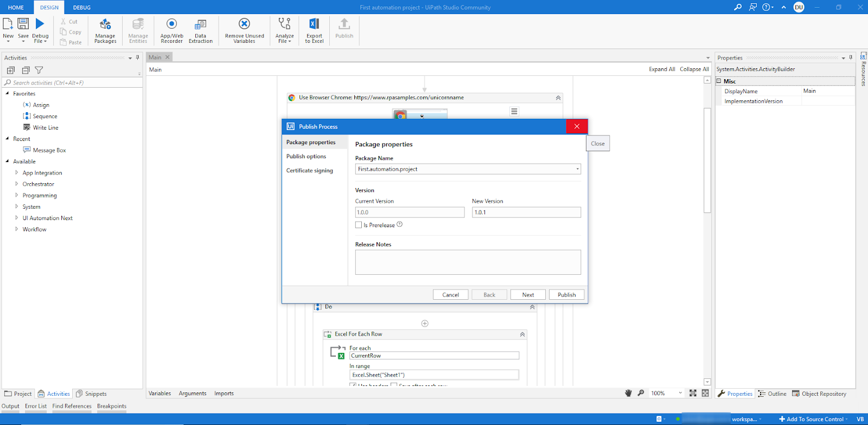Collapse the Use Browser Chrome activity

[x=558, y=98]
